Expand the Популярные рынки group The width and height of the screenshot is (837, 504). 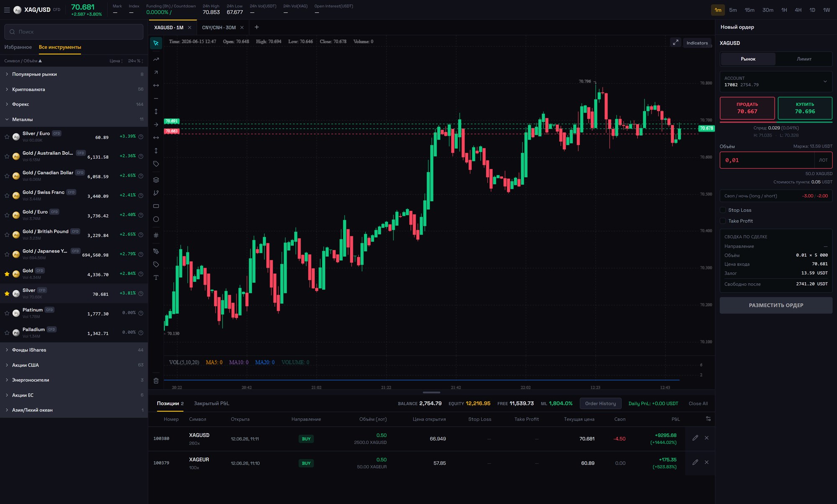coord(74,74)
